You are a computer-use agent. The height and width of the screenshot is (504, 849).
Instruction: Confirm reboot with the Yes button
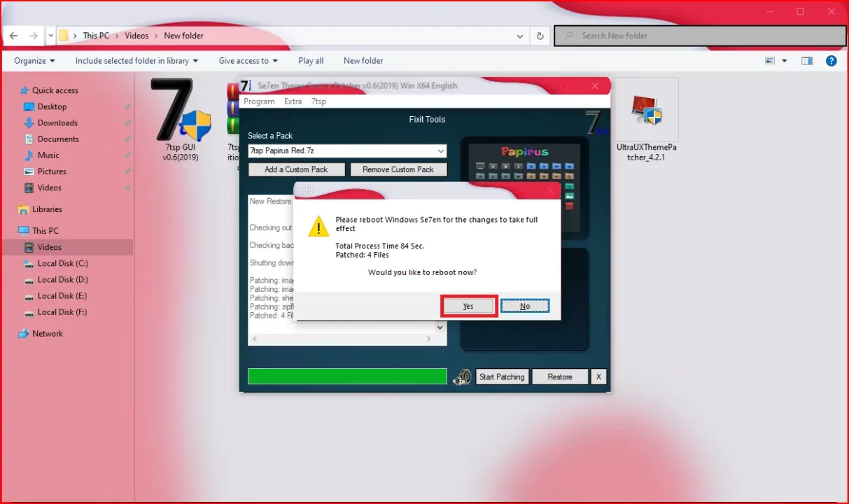468,306
